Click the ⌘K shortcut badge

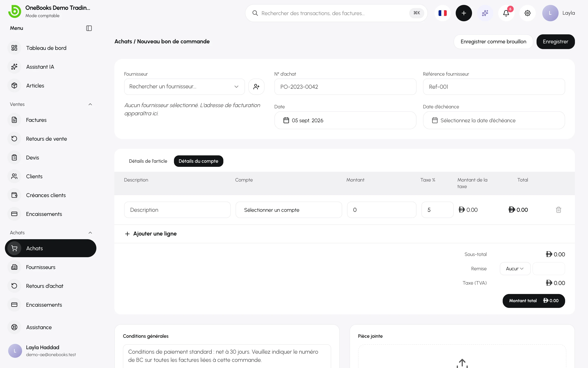click(x=416, y=13)
